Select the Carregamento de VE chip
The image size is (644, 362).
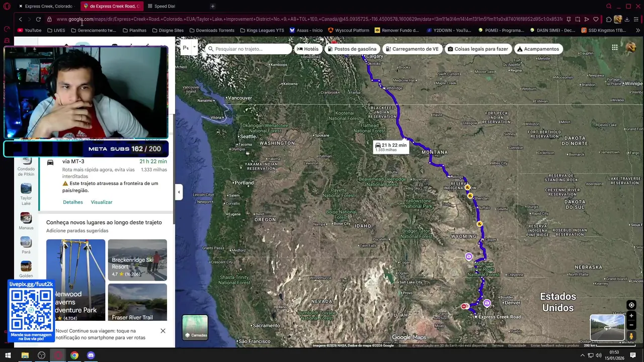(x=412, y=49)
